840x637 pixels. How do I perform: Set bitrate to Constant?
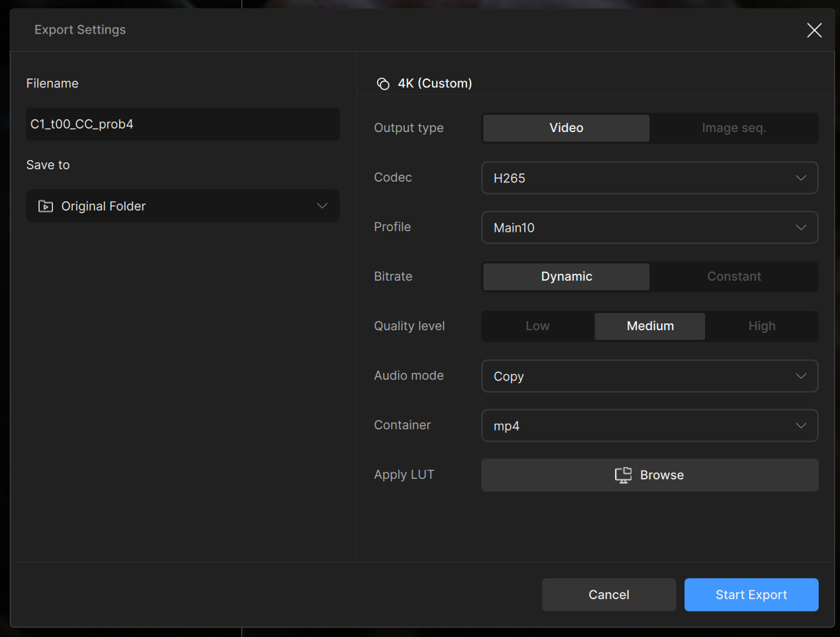733,277
